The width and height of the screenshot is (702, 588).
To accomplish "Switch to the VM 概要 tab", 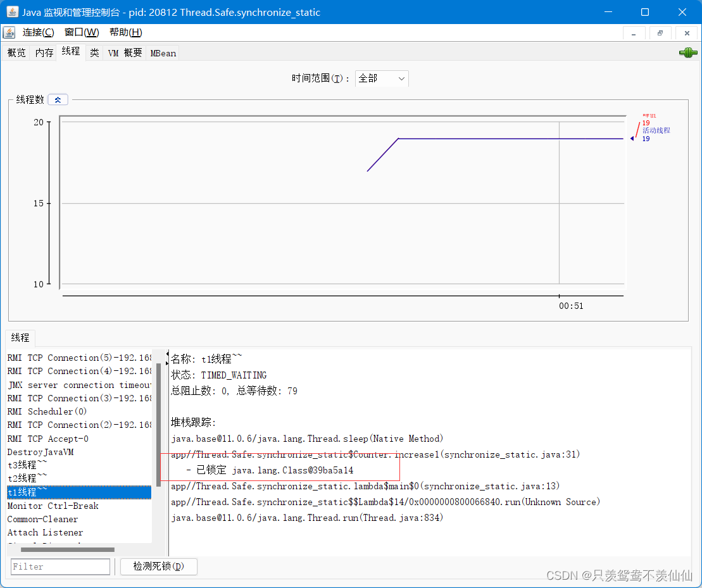I will click(x=125, y=53).
